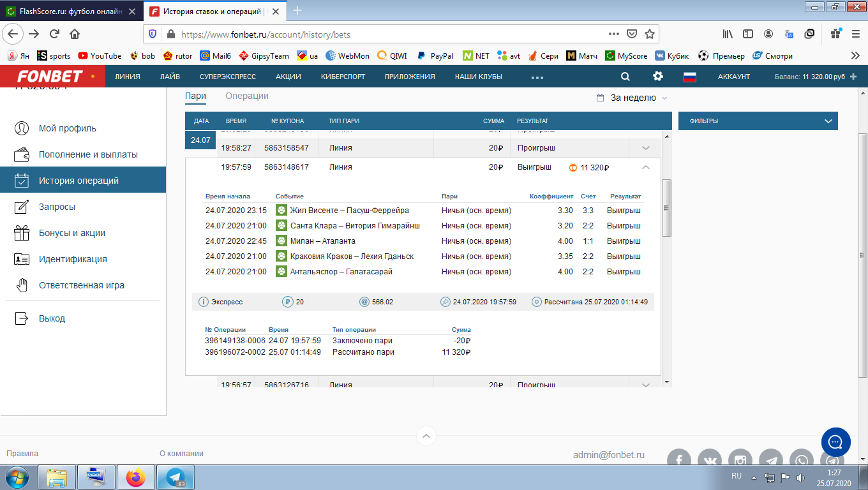Open the three-dots more menu in Fonbet nav

(537, 77)
